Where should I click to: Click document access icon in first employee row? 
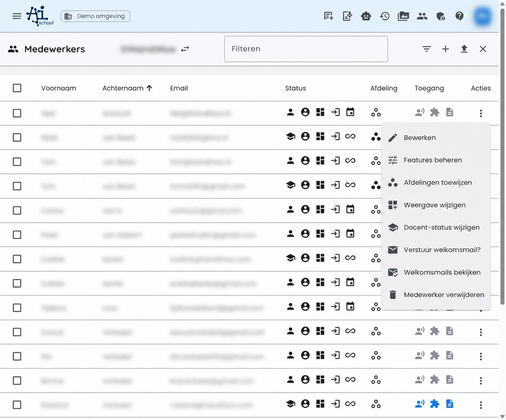(450, 112)
